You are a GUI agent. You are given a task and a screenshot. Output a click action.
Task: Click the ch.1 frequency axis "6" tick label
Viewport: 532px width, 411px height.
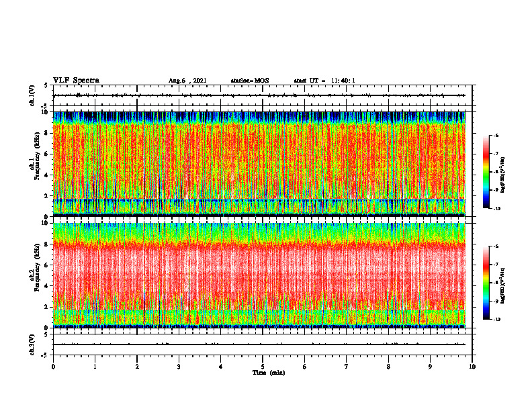pyautogui.click(x=47, y=154)
